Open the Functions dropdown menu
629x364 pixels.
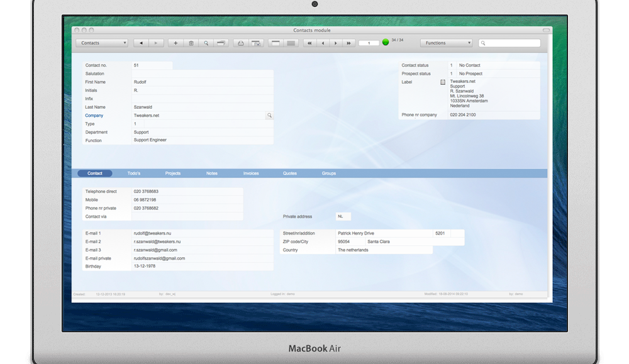point(446,43)
